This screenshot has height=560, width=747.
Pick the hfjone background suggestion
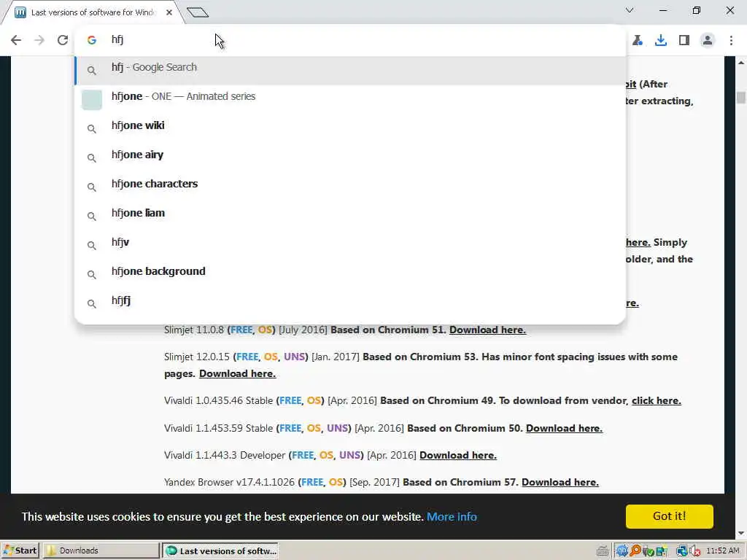[350, 274]
